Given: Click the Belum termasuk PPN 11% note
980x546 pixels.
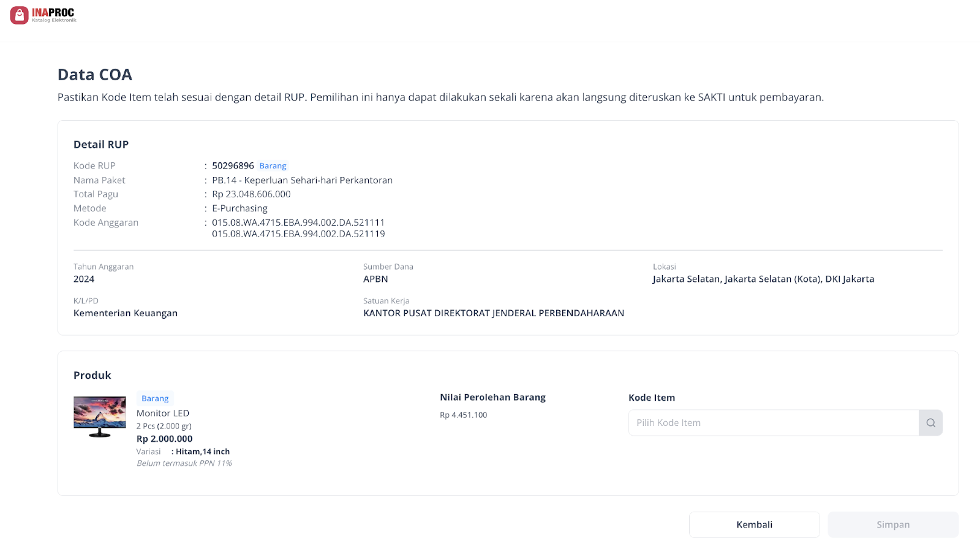Looking at the screenshot, I should pos(184,463).
